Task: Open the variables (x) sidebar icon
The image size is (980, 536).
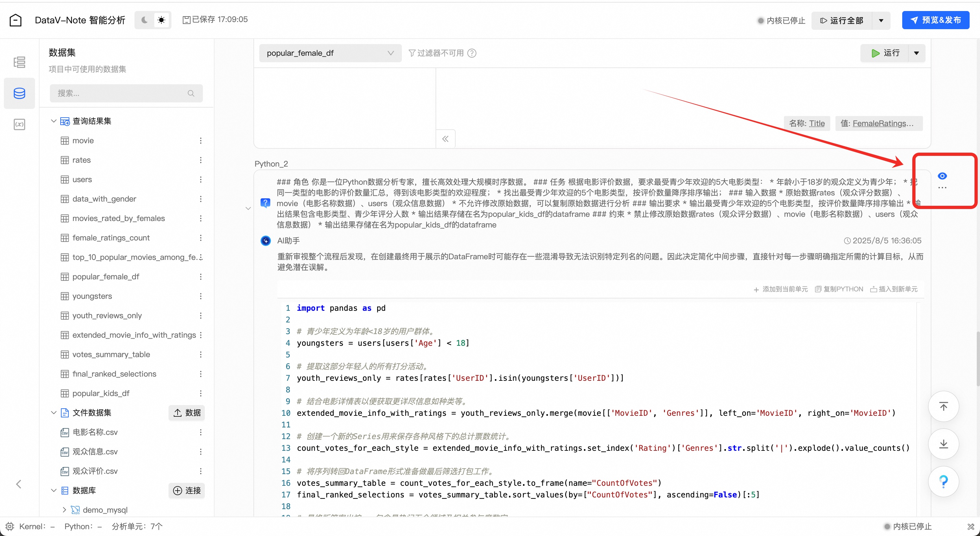Action: tap(19, 124)
